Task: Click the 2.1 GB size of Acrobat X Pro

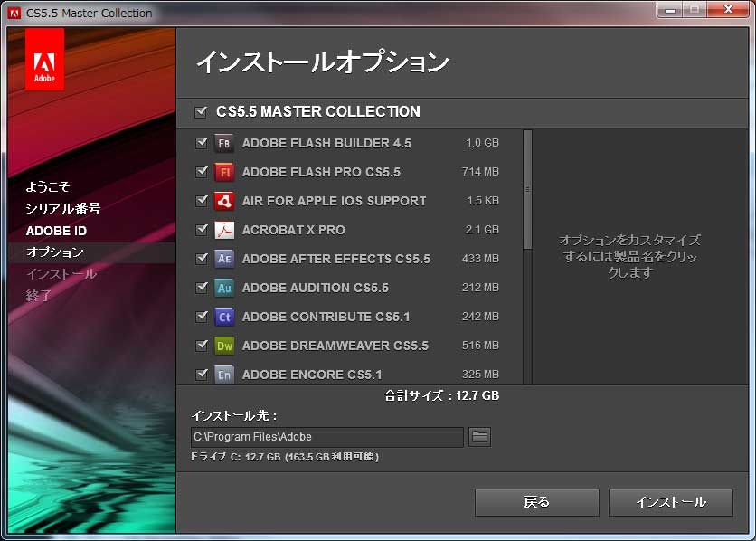Action: [x=482, y=230]
